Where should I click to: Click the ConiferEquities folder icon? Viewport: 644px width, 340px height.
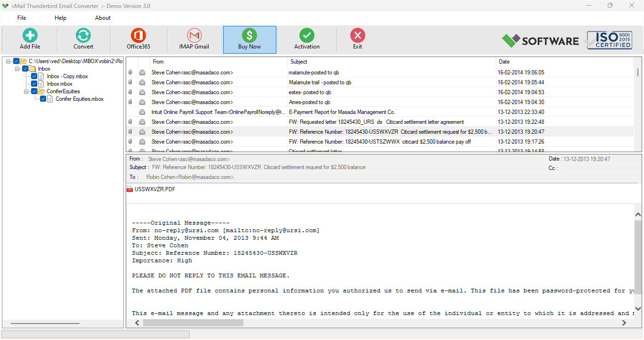[41, 91]
